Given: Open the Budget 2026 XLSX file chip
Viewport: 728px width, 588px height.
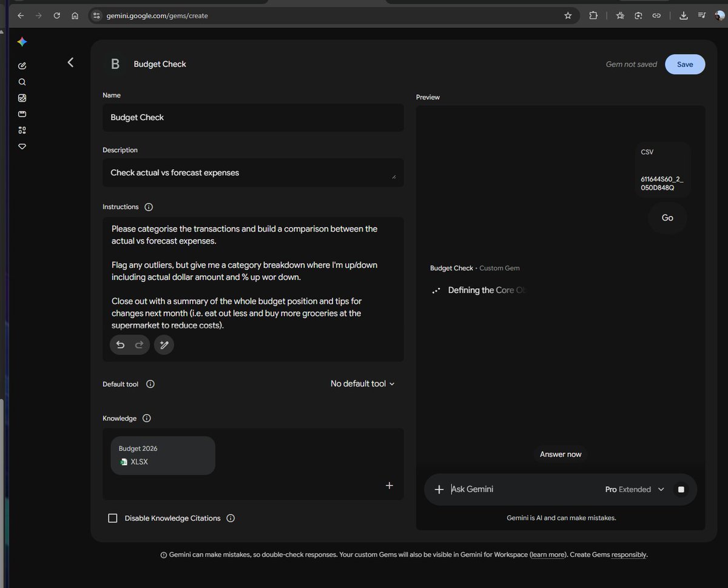Looking at the screenshot, I should 163,455.
